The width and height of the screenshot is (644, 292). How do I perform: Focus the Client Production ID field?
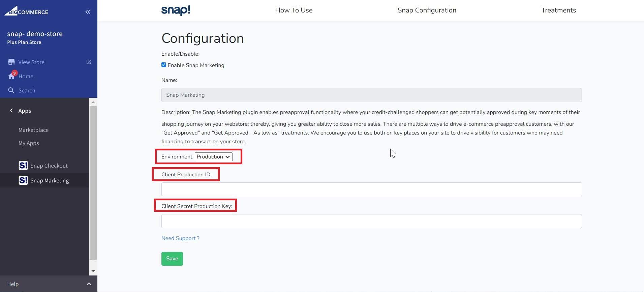click(x=371, y=189)
